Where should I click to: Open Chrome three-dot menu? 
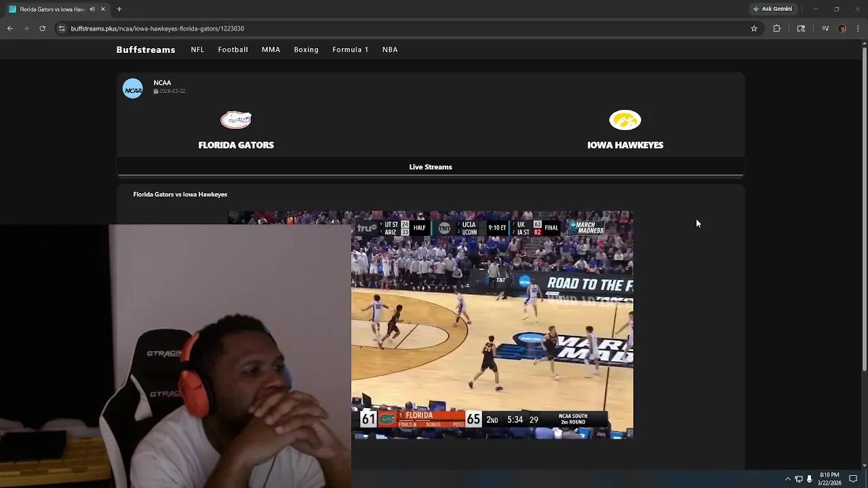(859, 28)
